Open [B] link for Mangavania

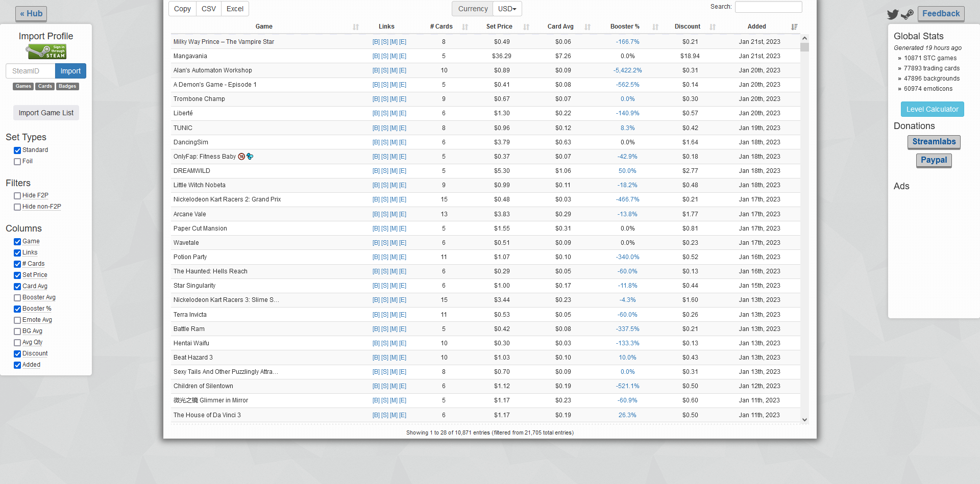coord(376,56)
